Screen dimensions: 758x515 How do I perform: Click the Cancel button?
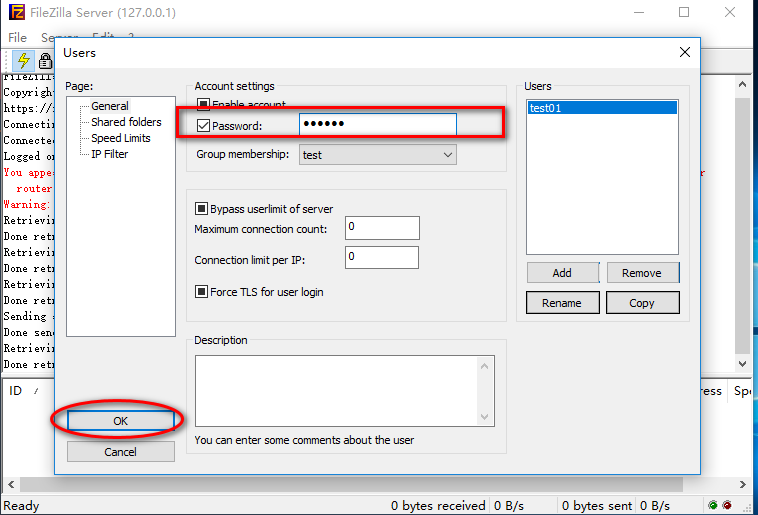[x=120, y=452]
